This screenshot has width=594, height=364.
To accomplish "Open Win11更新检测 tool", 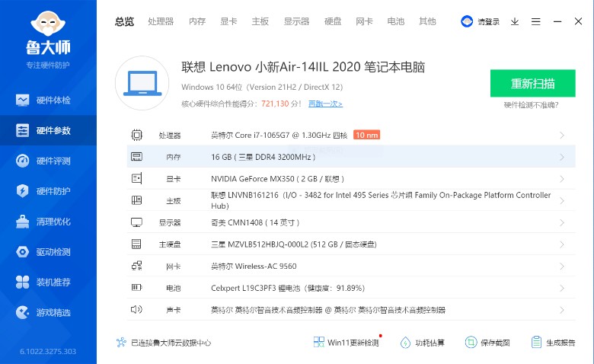I will click(x=346, y=343).
